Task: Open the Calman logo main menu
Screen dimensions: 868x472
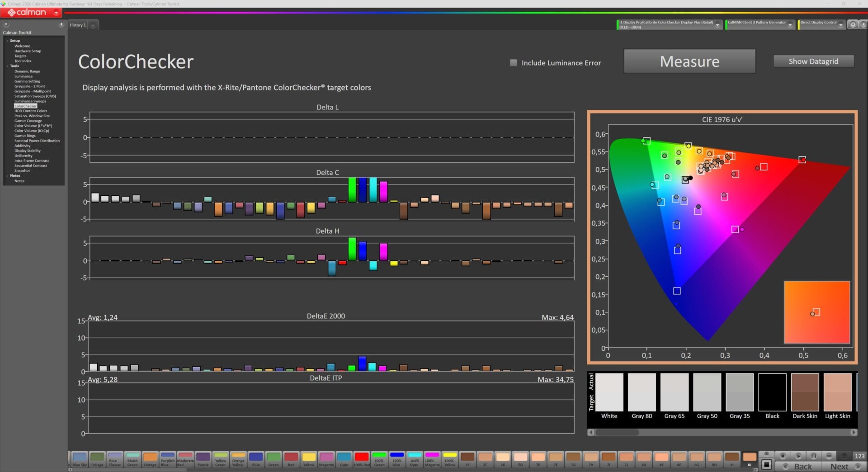Action: coord(31,13)
